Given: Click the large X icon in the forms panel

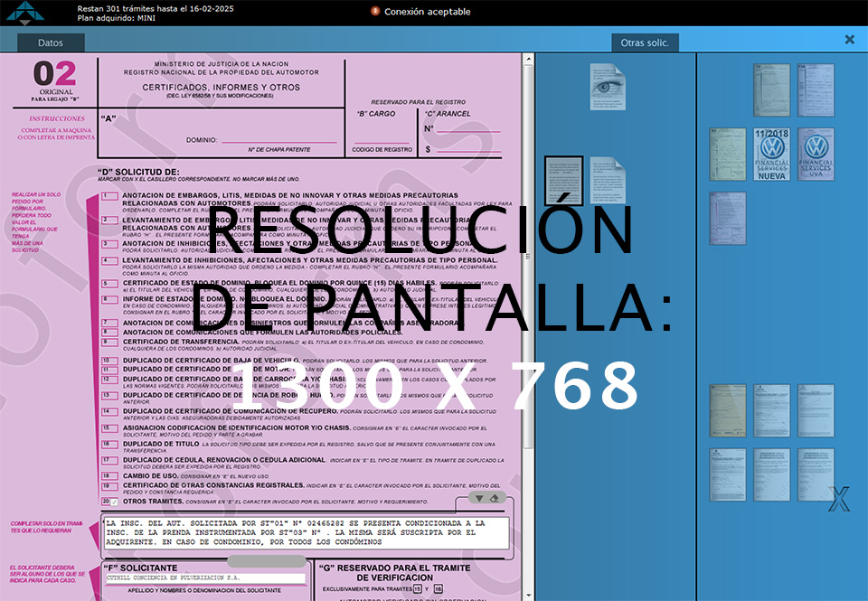Looking at the screenshot, I should [x=839, y=498].
